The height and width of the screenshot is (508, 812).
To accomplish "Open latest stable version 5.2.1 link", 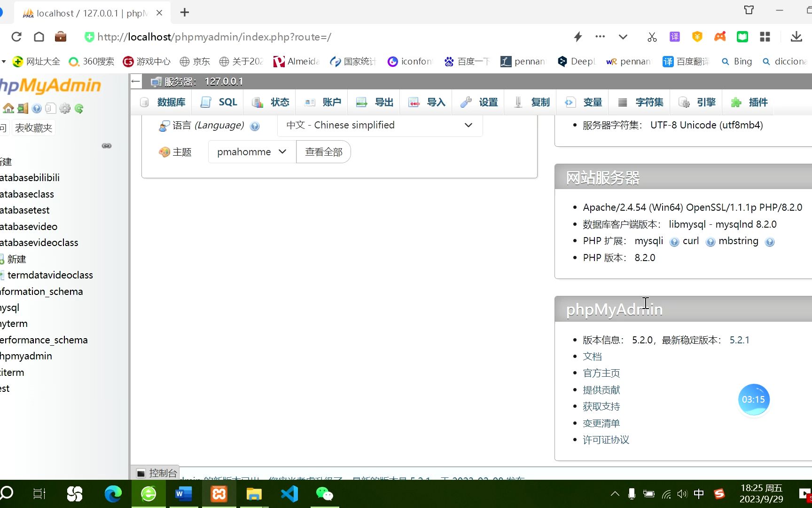I will click(739, 340).
